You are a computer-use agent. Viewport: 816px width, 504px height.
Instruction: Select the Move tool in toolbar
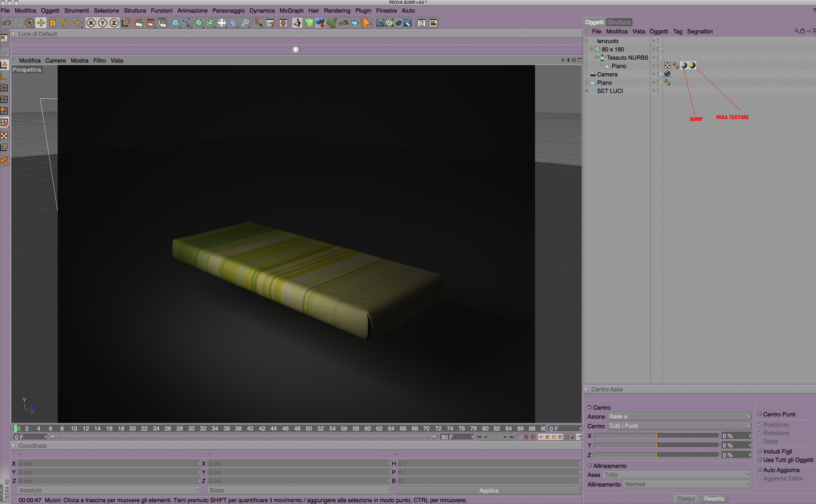41,23
